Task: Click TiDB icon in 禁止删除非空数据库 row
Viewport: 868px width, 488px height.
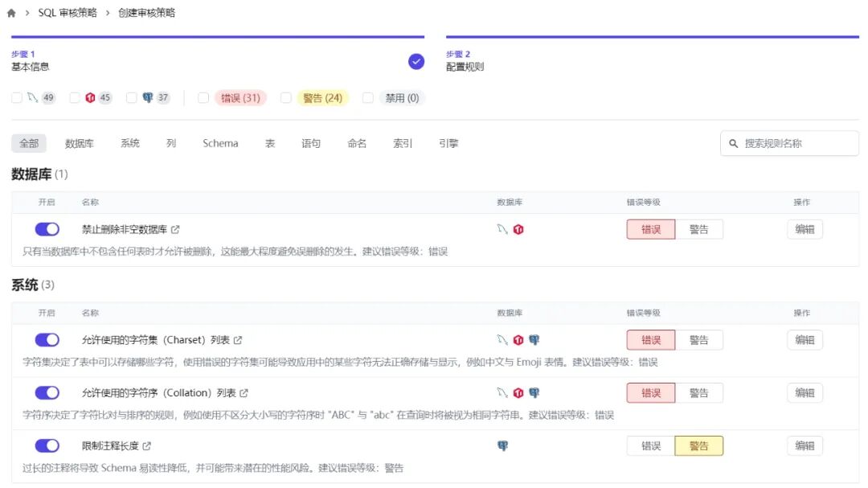Action: pyautogui.click(x=518, y=229)
